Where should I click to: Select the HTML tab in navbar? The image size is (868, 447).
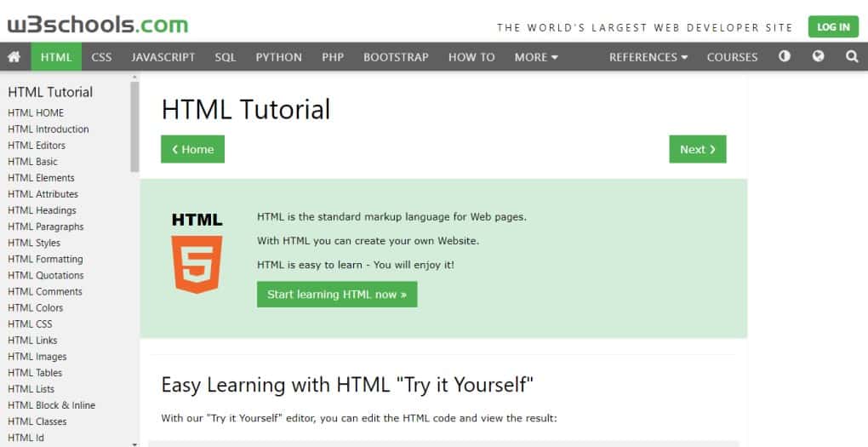tap(56, 57)
